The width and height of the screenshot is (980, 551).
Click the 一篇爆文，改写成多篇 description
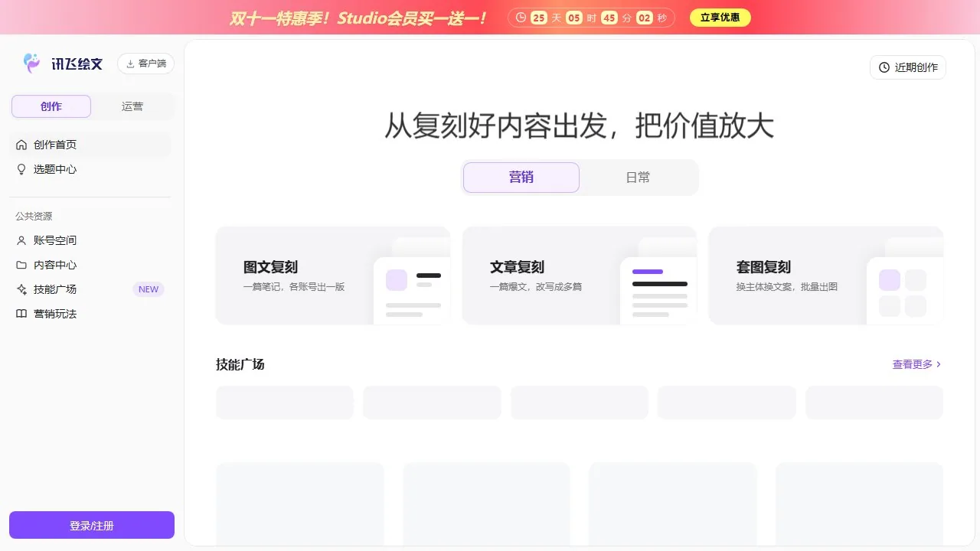(536, 287)
